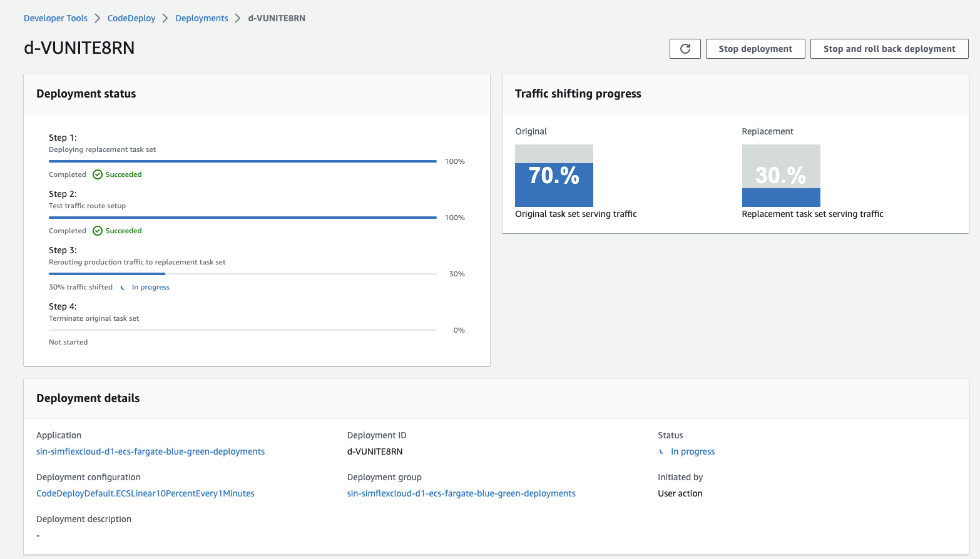Viewport: 980px width, 559px height.
Task: Open the deployment group link
Action: [x=461, y=493]
